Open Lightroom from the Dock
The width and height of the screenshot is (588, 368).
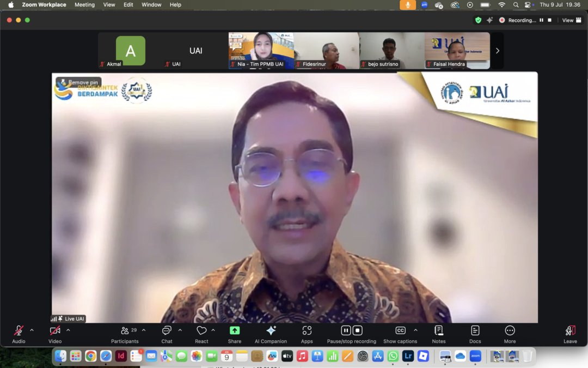tap(408, 356)
